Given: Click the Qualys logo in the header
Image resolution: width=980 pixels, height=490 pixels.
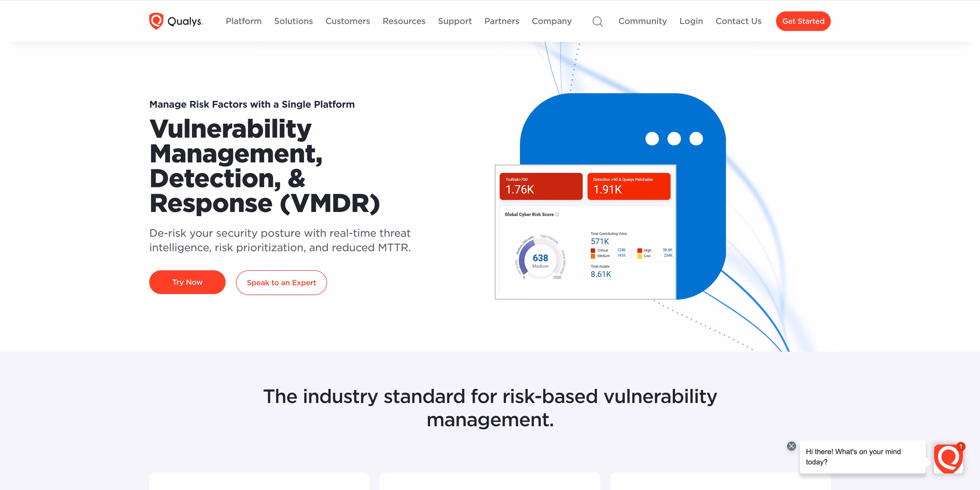Looking at the screenshot, I should tap(176, 21).
